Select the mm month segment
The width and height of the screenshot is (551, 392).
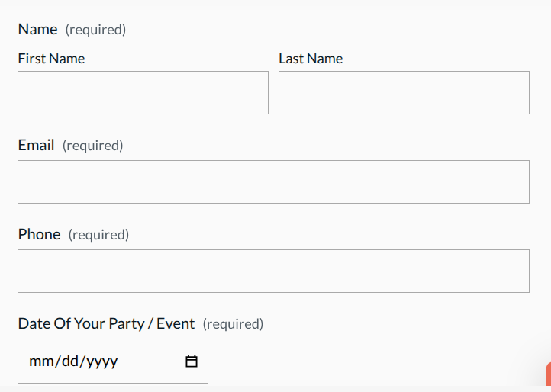[x=38, y=361]
